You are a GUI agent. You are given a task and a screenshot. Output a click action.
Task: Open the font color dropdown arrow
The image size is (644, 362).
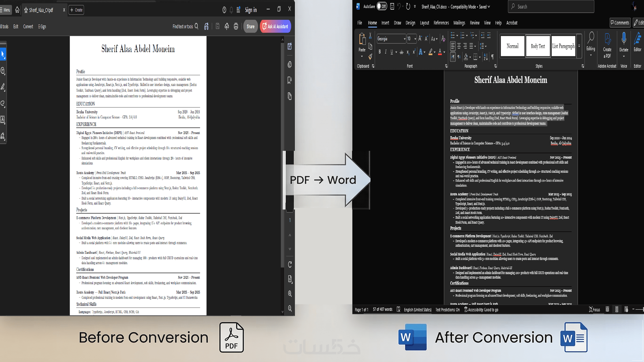(444, 52)
